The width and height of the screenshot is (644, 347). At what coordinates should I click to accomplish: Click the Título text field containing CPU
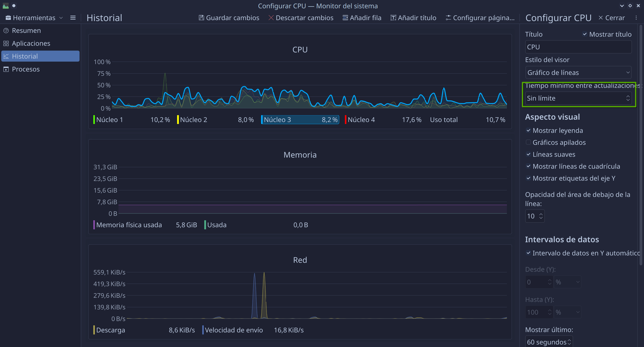click(x=578, y=47)
